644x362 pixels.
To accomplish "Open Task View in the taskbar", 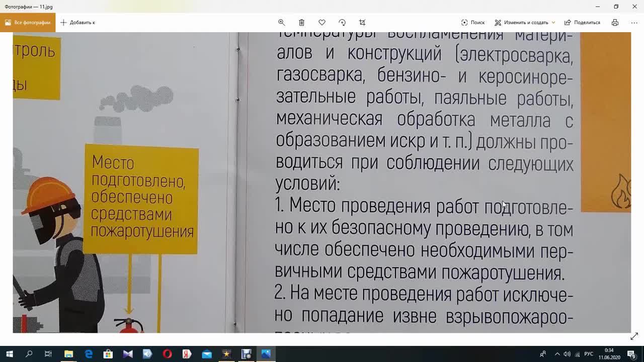I will (48, 354).
